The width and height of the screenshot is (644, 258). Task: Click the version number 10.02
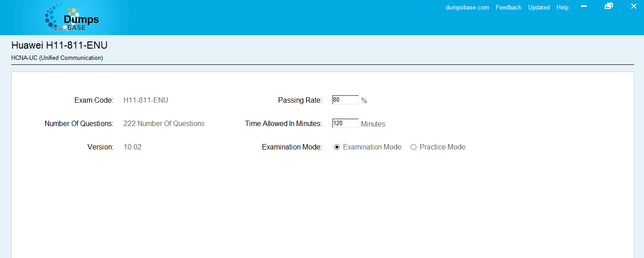click(x=132, y=147)
